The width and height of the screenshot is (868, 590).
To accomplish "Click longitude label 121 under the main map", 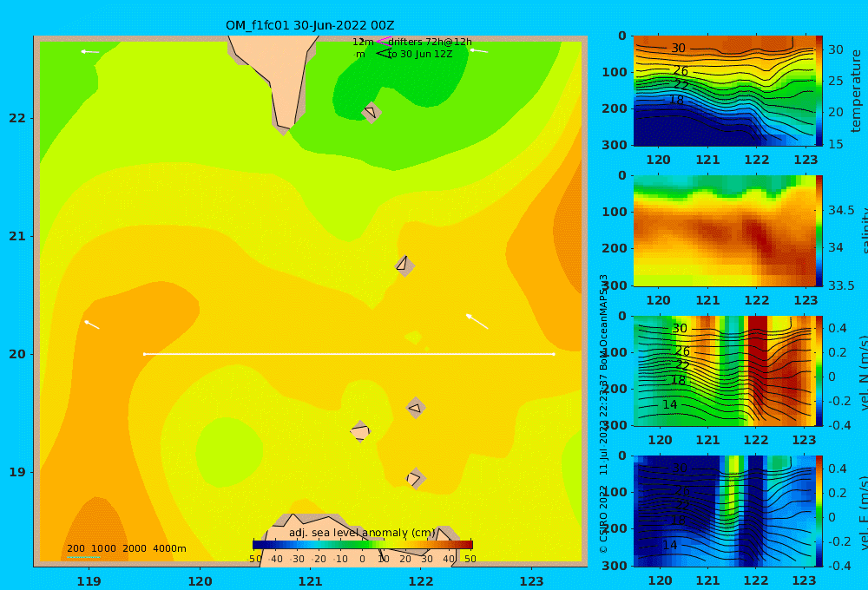I will pos(311,581).
